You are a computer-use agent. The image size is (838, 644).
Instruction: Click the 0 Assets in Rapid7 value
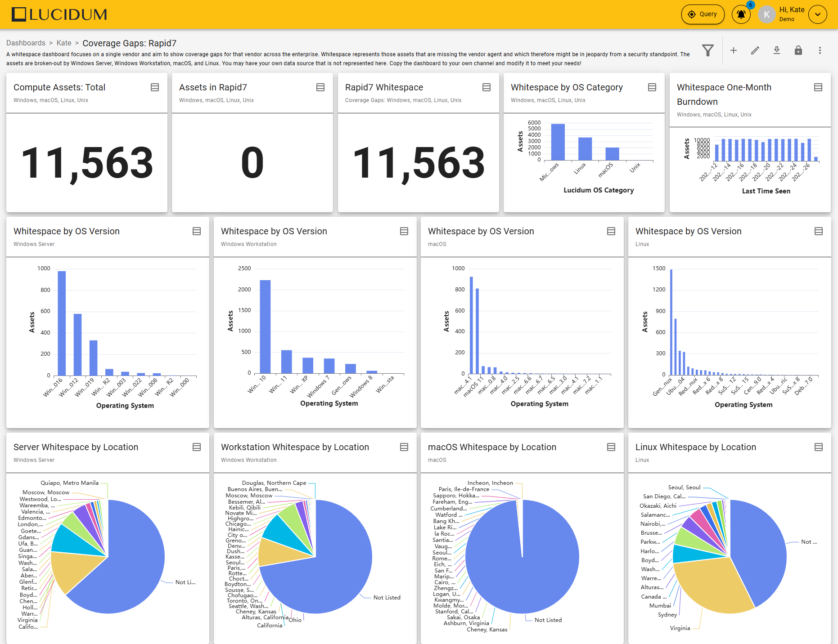pos(252,163)
